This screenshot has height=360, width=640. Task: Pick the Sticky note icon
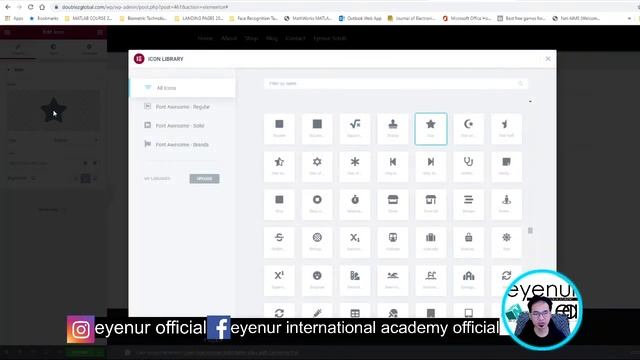[x=507, y=167]
